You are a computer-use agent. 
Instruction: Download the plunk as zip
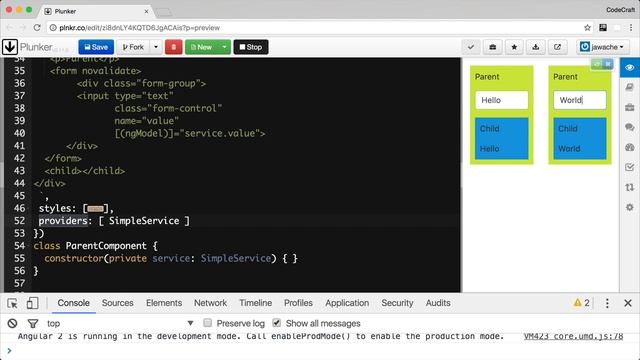click(x=536, y=47)
